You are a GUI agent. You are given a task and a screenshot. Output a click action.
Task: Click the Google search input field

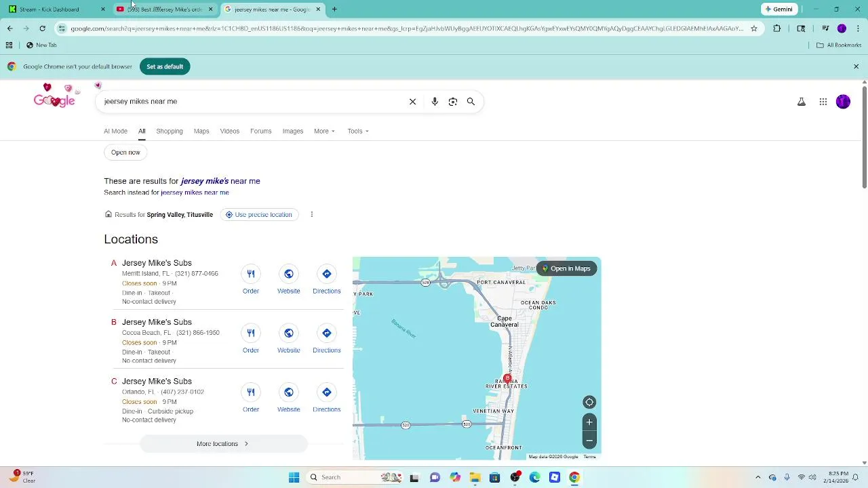click(x=251, y=102)
